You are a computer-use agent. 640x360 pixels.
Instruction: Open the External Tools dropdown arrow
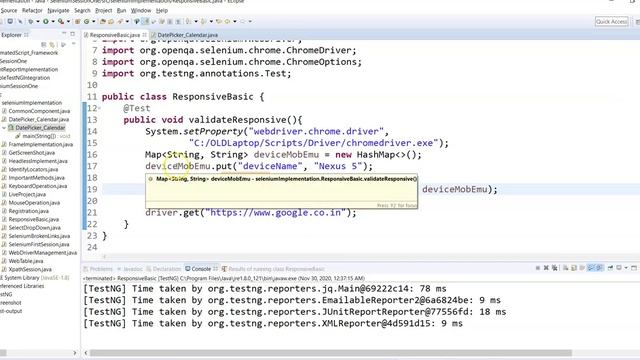tap(68, 21)
